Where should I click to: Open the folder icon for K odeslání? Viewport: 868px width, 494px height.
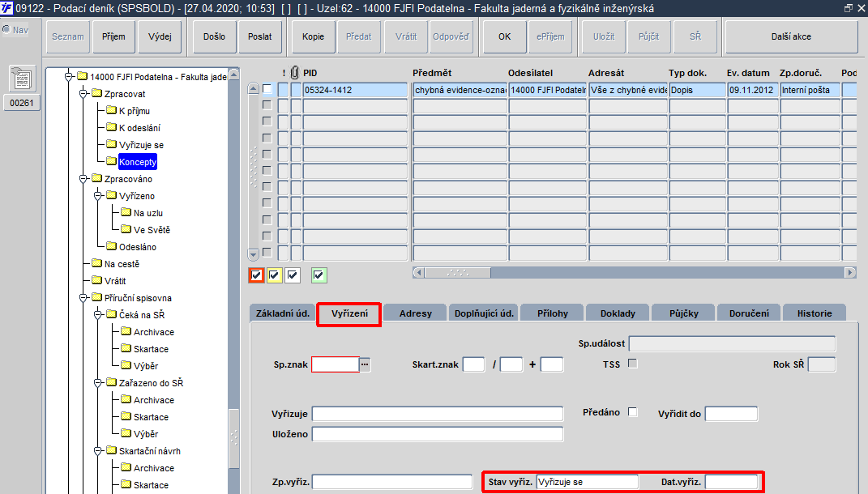111,127
